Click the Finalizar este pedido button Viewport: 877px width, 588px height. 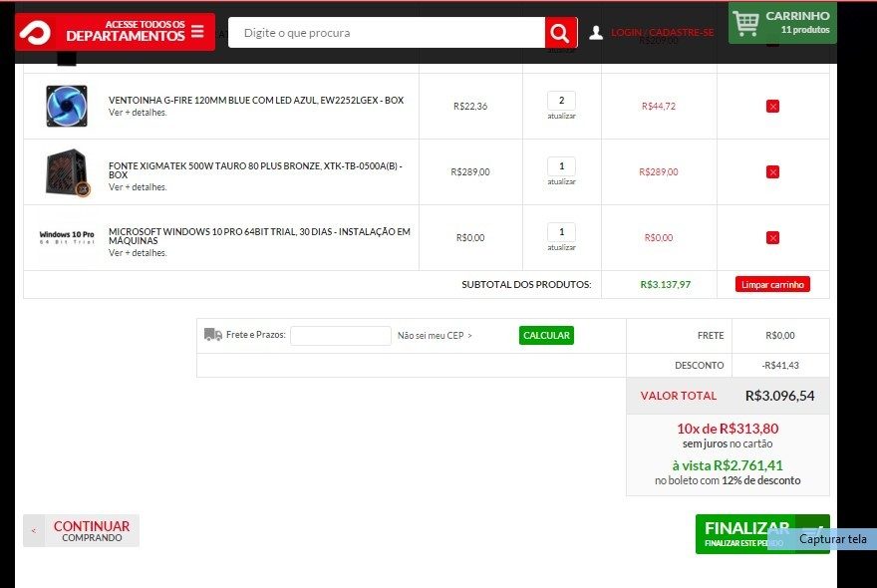pyautogui.click(x=762, y=534)
